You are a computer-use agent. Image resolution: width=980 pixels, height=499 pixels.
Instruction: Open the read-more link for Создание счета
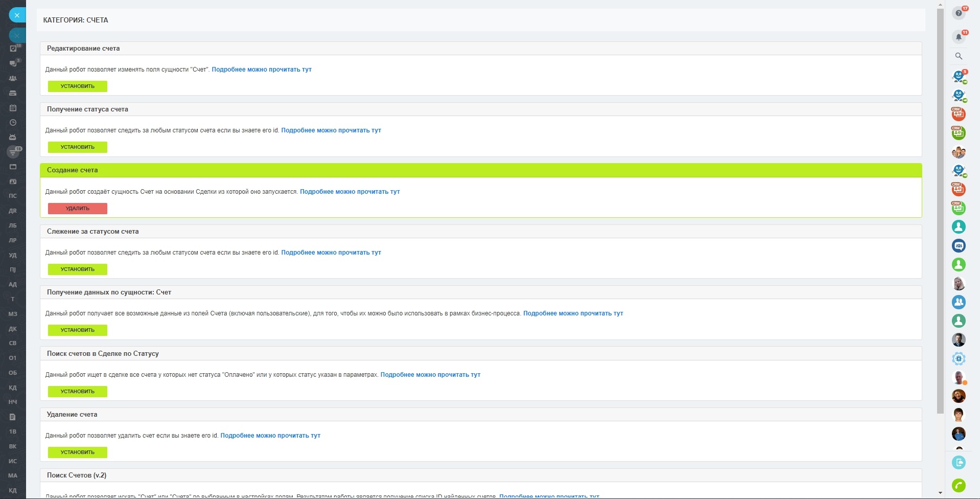tap(350, 192)
